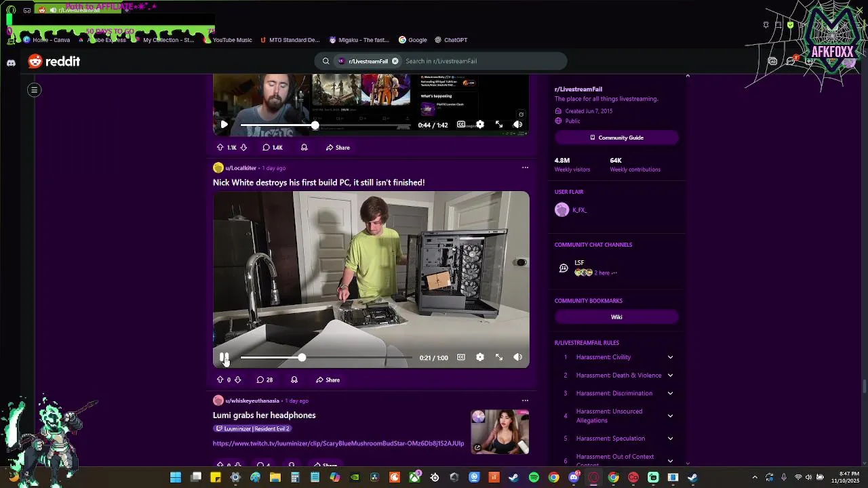Upvote the Nick White post
The width and height of the screenshot is (868, 488).
[220, 380]
